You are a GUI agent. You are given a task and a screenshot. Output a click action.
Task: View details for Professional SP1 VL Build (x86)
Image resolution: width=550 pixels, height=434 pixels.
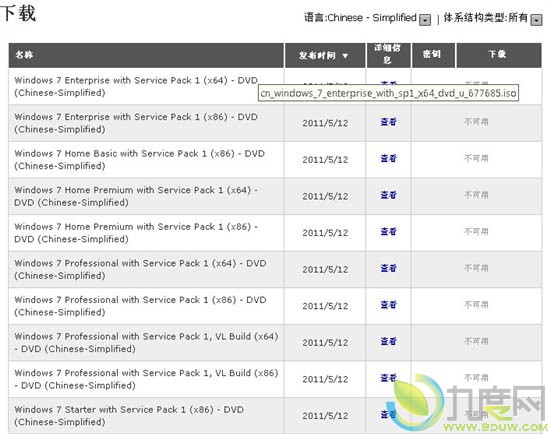(x=388, y=378)
